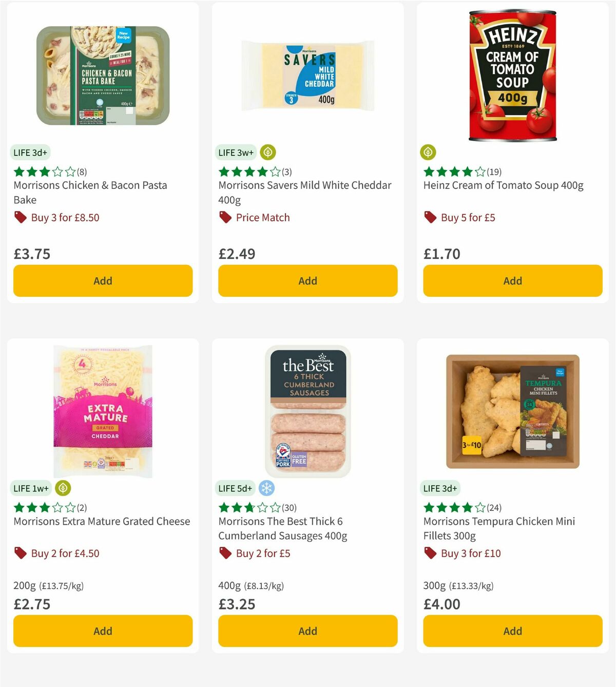Image resolution: width=616 pixels, height=687 pixels.
Task: Add Tempura Chicken Mini Fillets to basket
Action: click(512, 631)
